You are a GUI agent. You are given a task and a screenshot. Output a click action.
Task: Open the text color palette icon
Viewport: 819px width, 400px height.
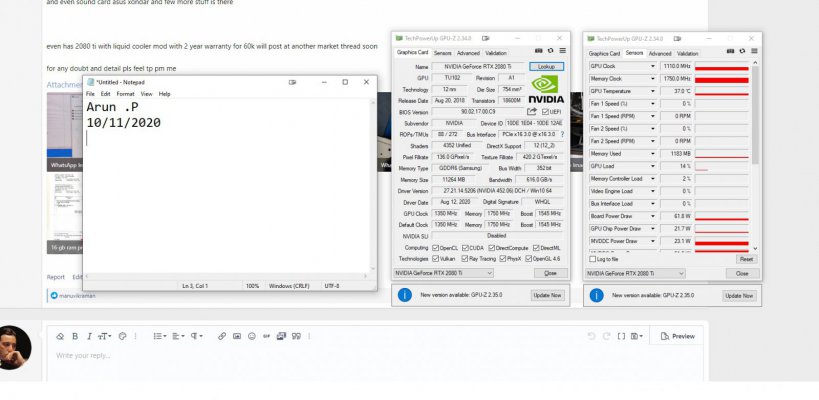(x=123, y=336)
